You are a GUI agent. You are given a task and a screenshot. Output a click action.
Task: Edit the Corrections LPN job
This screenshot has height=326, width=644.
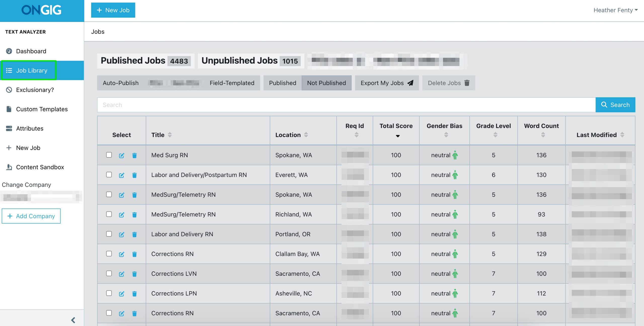point(122,294)
